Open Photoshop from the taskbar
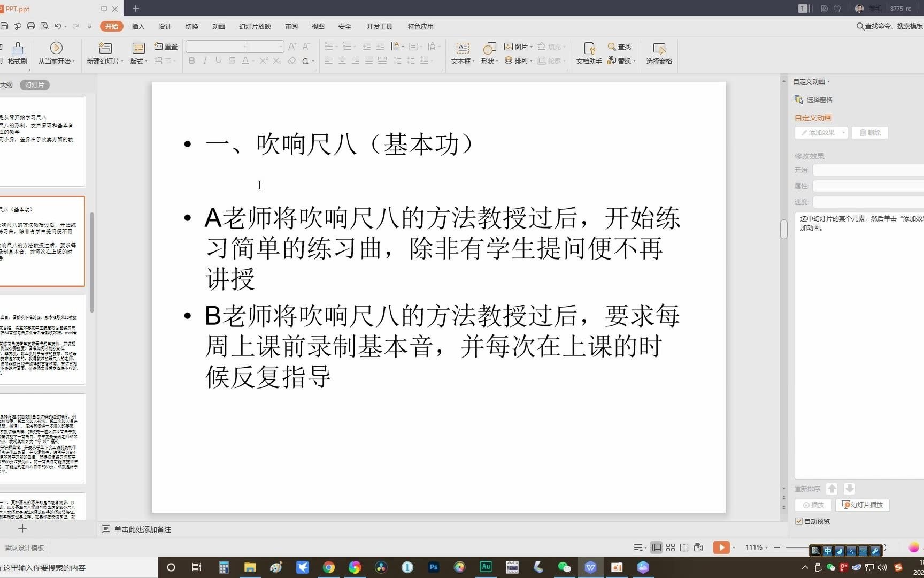The height and width of the screenshot is (578, 924). pos(434,567)
